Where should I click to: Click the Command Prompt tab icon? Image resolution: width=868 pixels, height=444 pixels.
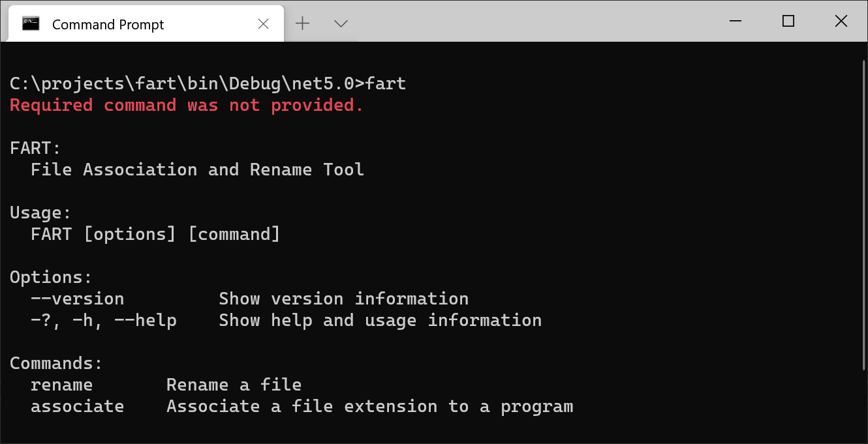31,24
